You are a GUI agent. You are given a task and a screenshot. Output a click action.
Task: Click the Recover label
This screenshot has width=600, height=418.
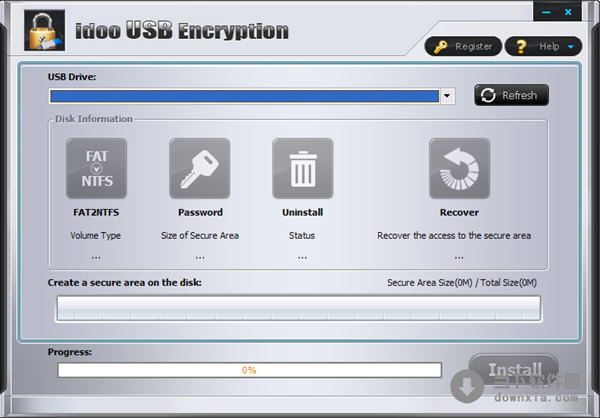click(459, 212)
